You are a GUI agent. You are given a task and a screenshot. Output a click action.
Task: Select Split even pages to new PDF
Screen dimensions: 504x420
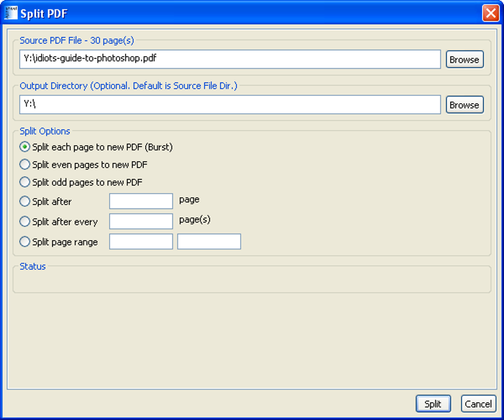[25, 165]
